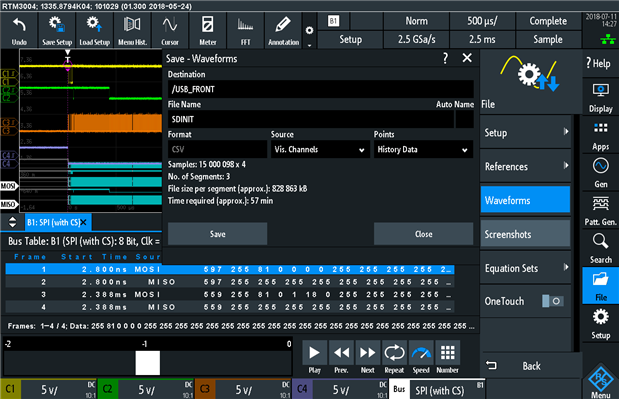
Task: Open the Save Setup tool
Action: 57,30
